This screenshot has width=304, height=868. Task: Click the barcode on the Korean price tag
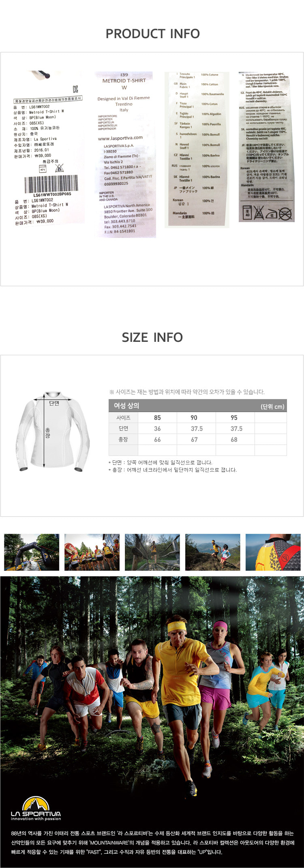[x=51, y=184]
